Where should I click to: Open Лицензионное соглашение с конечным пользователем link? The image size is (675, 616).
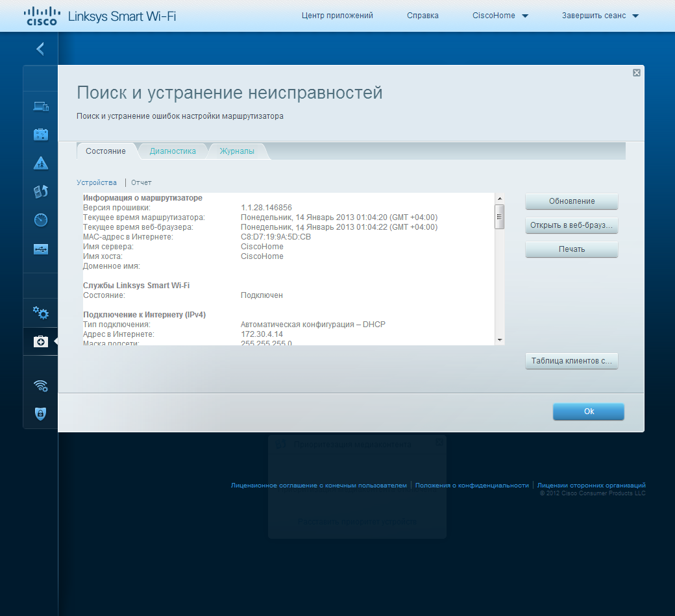319,485
